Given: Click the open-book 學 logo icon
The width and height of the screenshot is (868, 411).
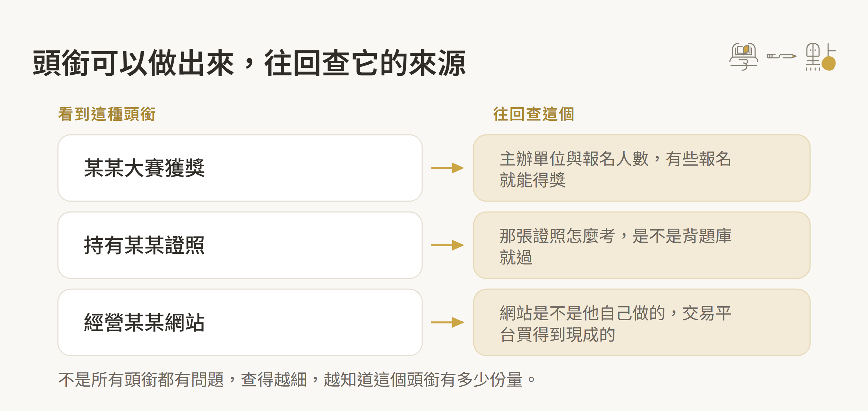Looking at the screenshot, I should click(x=744, y=57).
